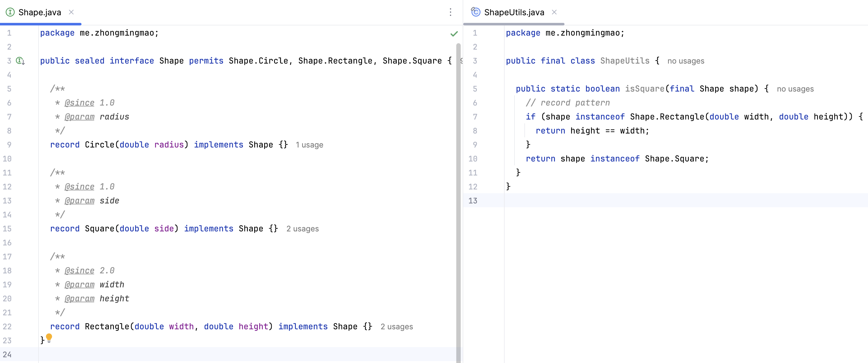Viewport: 868px width, 363px height.
Task: Click the '2 usages' hint next to Square
Action: (302, 229)
